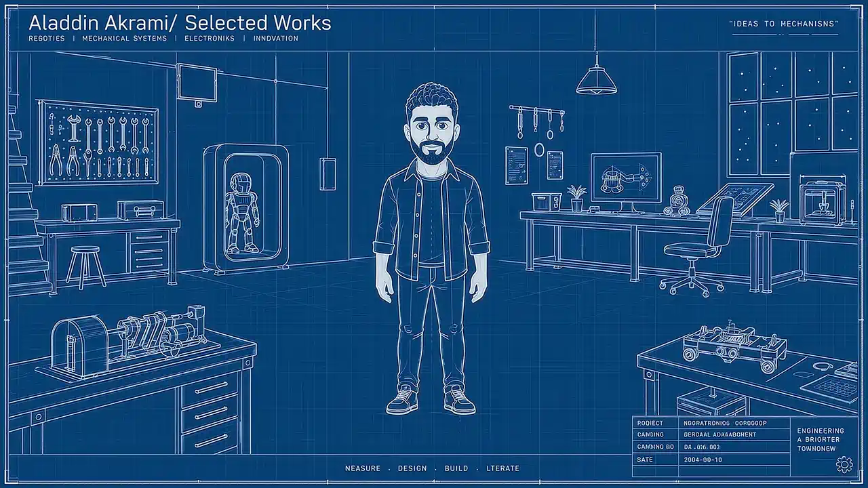
Task: Click the wheeled rover on the workbench
Action: point(734,346)
